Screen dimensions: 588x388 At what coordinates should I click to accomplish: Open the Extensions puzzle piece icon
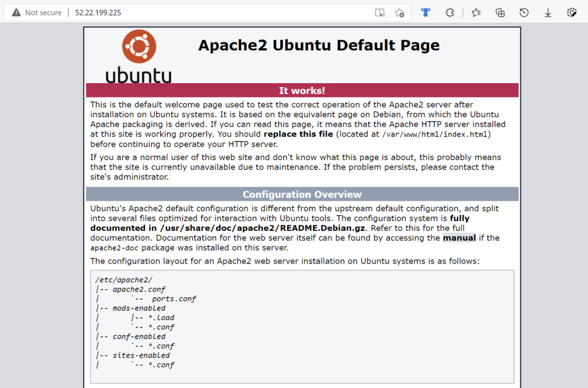pos(450,13)
